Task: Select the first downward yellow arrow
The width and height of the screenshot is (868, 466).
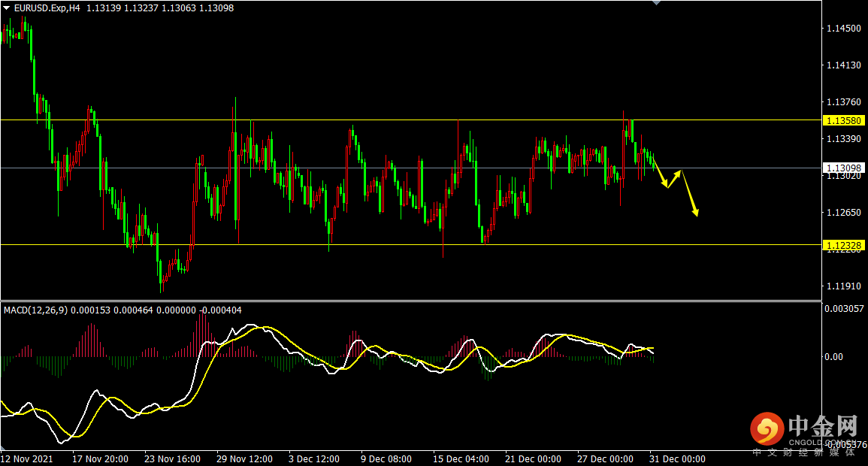Action: coord(661,173)
